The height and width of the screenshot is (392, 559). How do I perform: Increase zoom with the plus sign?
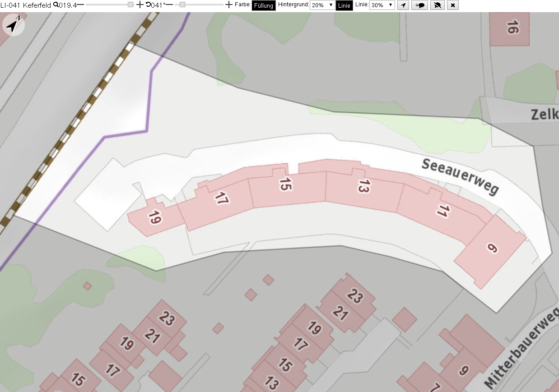[x=140, y=5]
